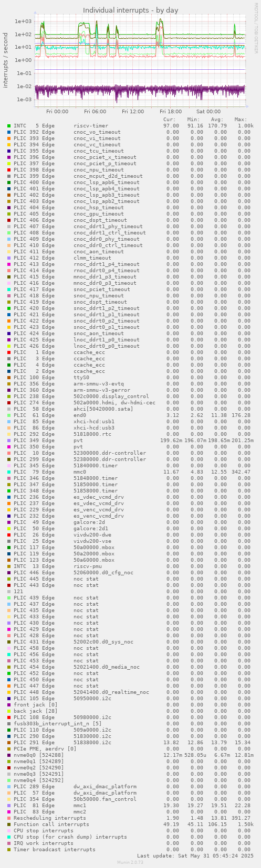This screenshot has height=868, width=261.
Task: Click the Avg: column header
Action: [217, 120]
